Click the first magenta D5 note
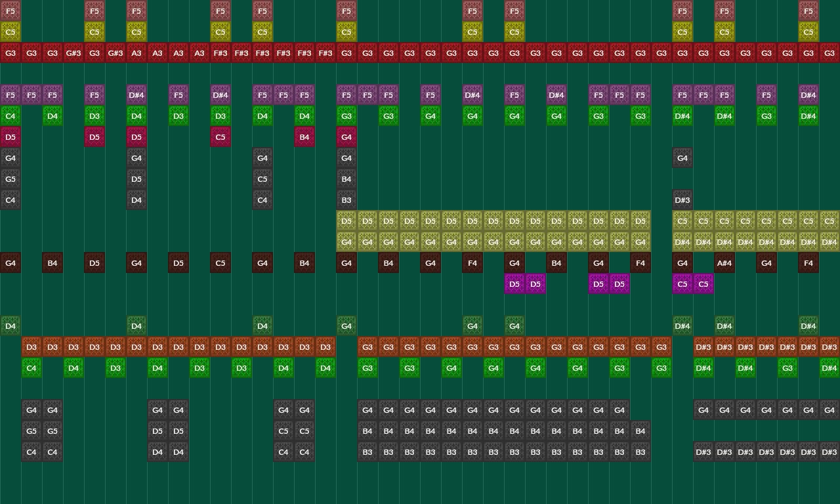 514,284
